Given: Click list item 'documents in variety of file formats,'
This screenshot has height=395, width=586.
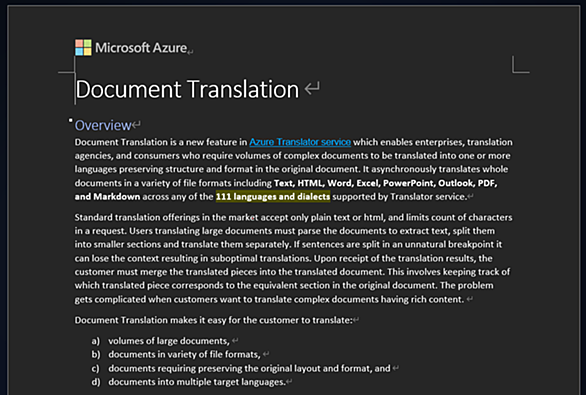Looking at the screenshot, I should pos(184,354).
